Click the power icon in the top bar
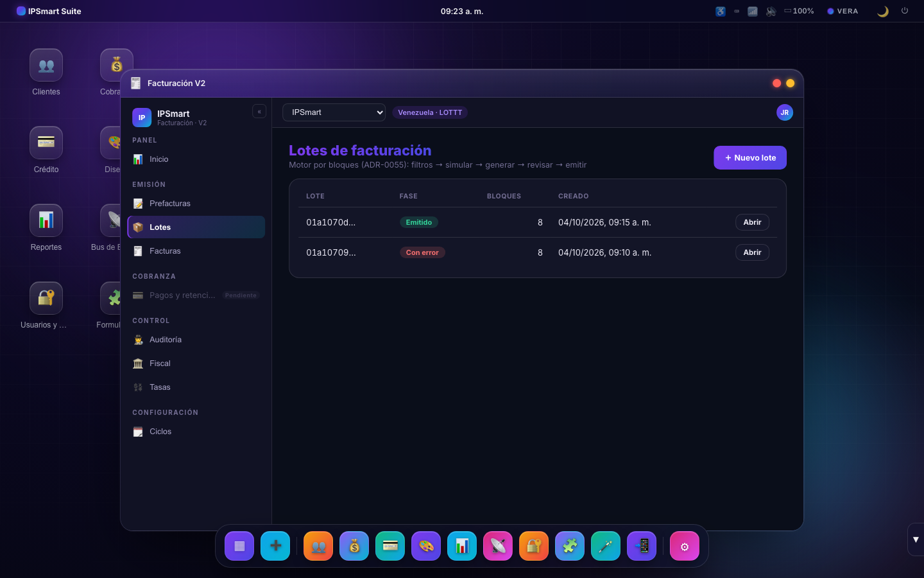Viewport: 924px width, 578px height. (x=905, y=11)
